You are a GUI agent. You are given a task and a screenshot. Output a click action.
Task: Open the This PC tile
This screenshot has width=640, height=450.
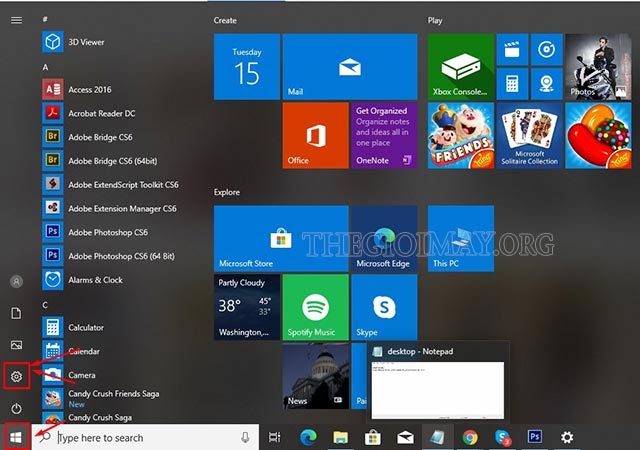461,238
